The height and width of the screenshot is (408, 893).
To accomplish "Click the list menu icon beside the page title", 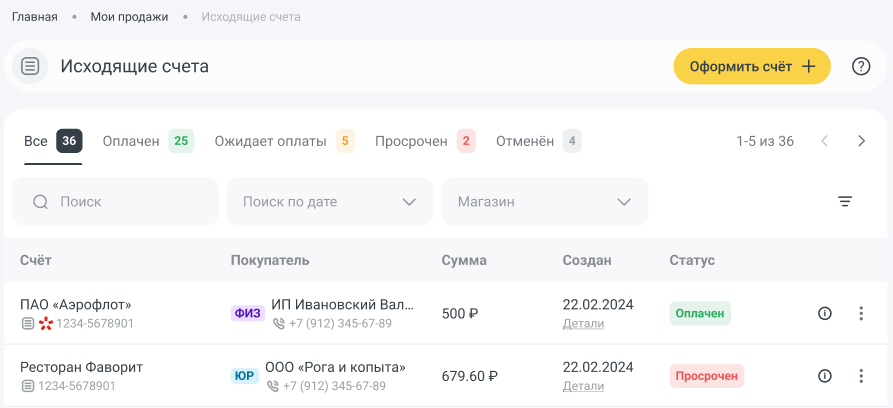I will (30, 67).
